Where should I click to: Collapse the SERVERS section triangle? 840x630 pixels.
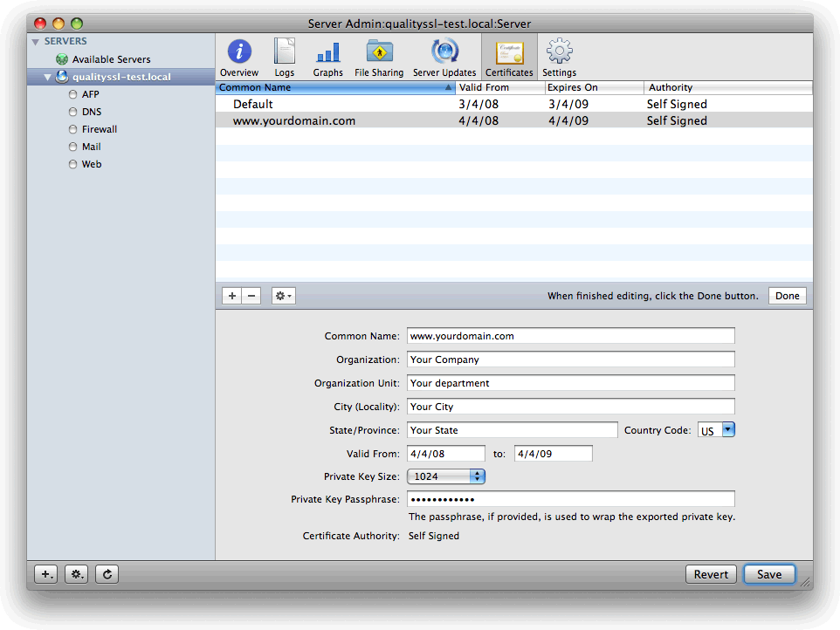(x=35, y=42)
